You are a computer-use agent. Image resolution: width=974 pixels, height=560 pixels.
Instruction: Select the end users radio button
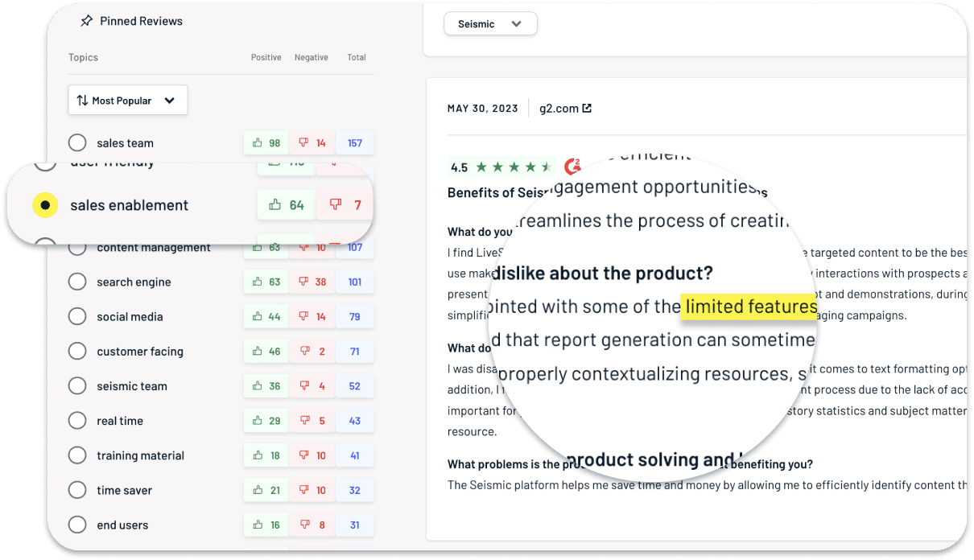(77, 525)
